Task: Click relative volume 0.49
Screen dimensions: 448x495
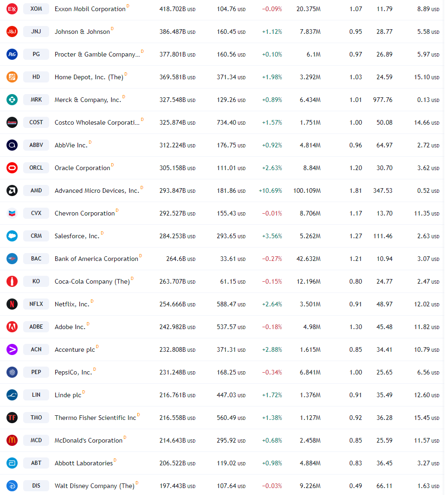Action: point(356,486)
